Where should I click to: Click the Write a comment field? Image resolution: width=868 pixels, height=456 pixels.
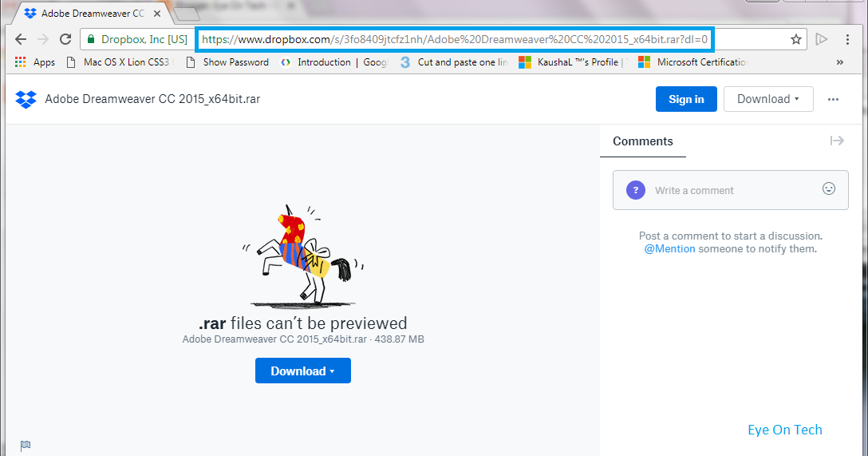731,190
